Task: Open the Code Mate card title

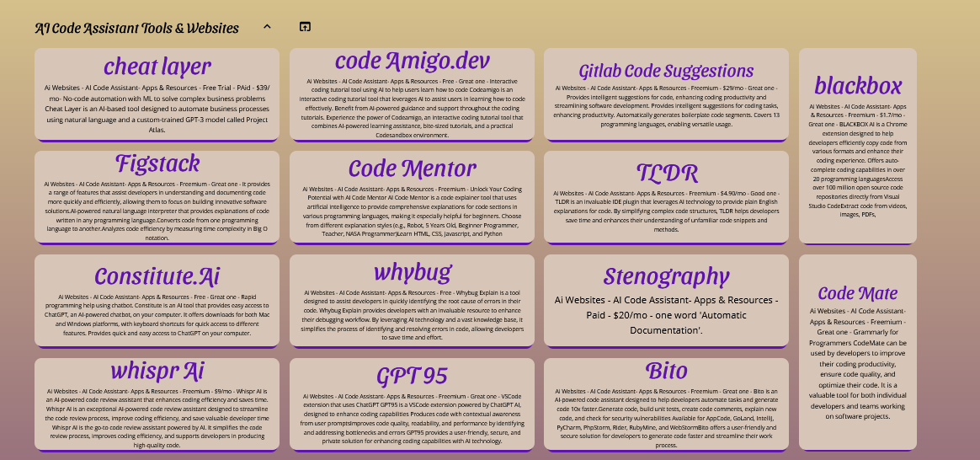Action: (857, 293)
